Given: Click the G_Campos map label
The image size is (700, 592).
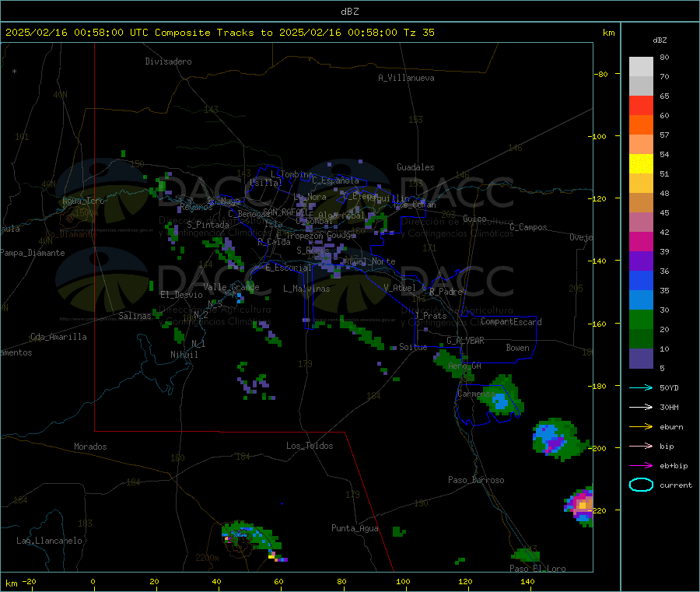Looking at the screenshot, I should click(529, 227).
